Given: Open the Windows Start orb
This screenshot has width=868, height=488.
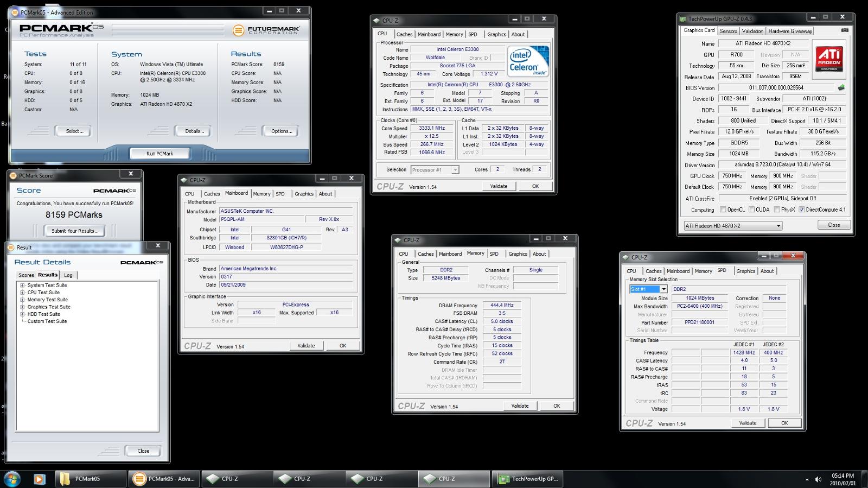Looking at the screenshot, I should pyautogui.click(x=12, y=479).
